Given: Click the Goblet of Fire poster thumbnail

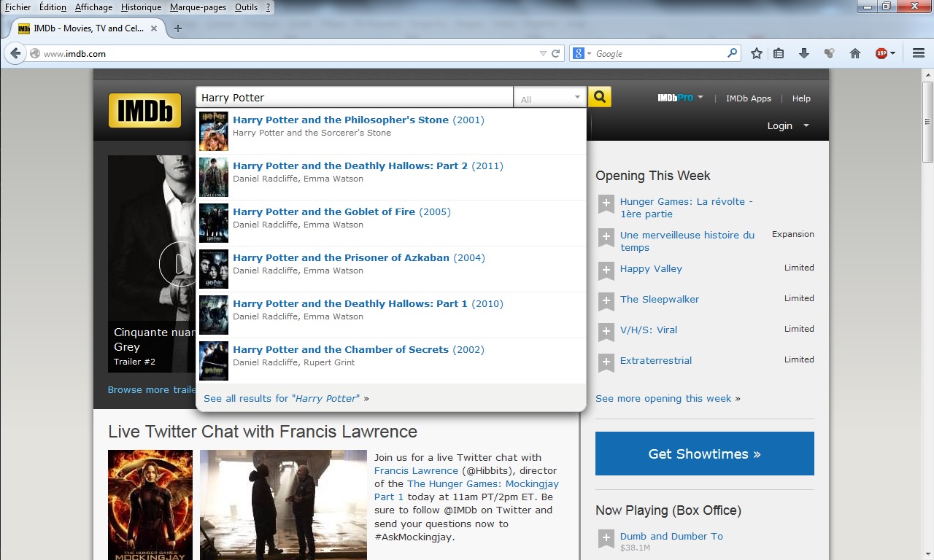Looking at the screenshot, I should pos(214,223).
